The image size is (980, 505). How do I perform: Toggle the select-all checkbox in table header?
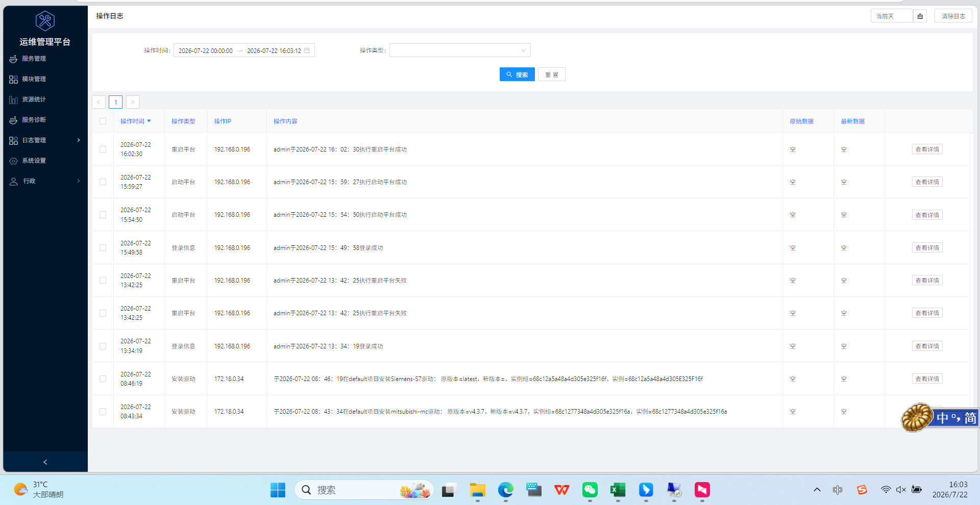point(103,121)
